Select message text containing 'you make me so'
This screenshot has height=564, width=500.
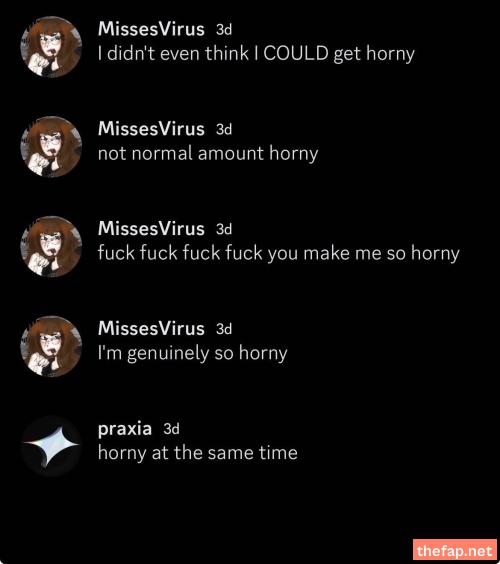(x=279, y=254)
